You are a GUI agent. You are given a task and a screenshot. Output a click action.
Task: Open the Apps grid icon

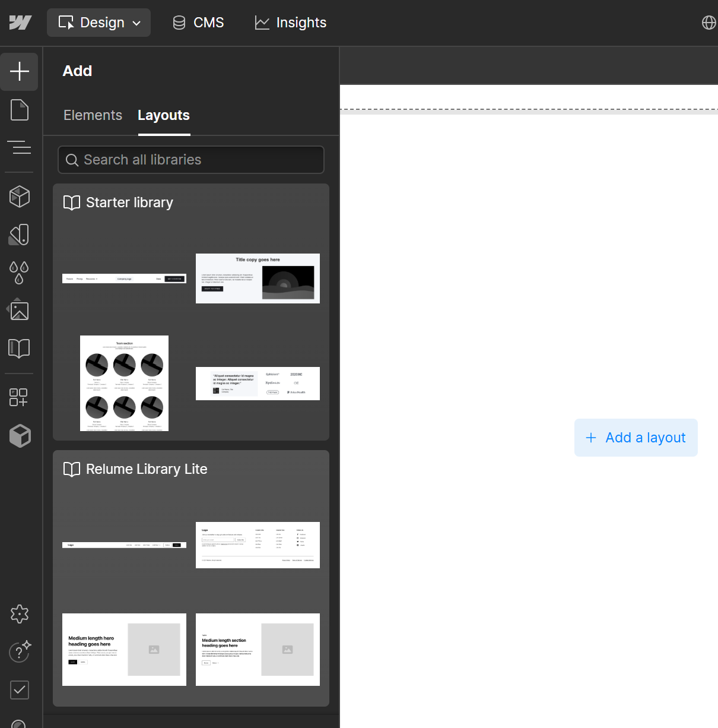[19, 397]
